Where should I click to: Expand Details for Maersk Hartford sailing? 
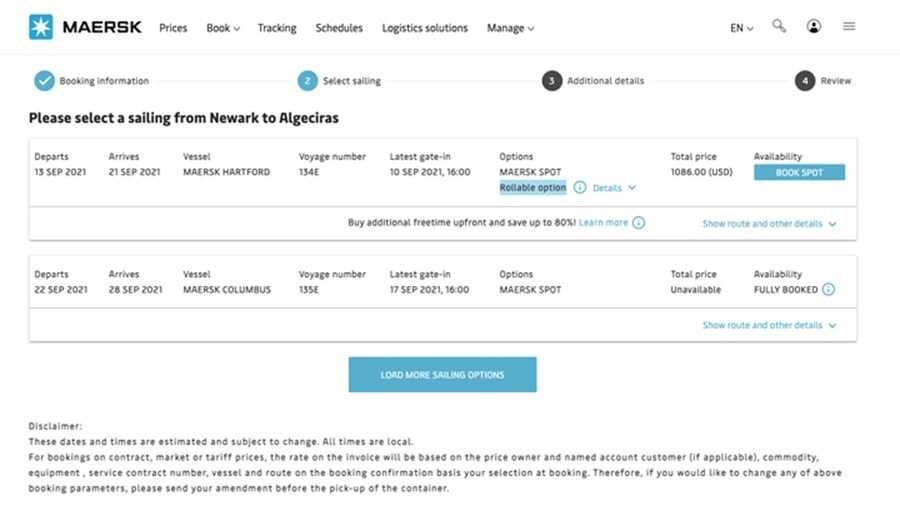[x=614, y=188]
